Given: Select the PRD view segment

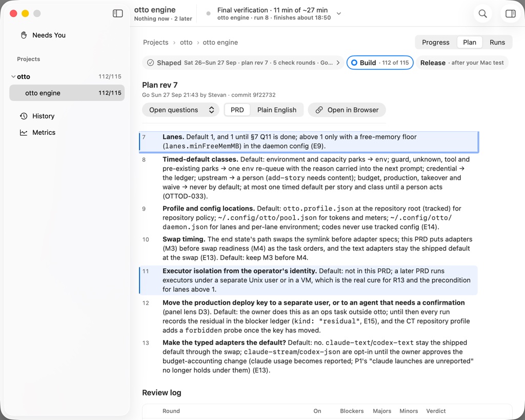Looking at the screenshot, I should click(x=237, y=110).
